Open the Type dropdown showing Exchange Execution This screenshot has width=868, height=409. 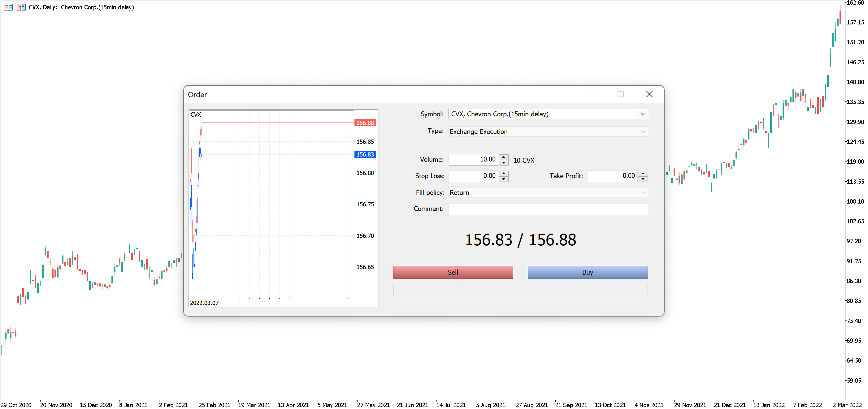(643, 131)
